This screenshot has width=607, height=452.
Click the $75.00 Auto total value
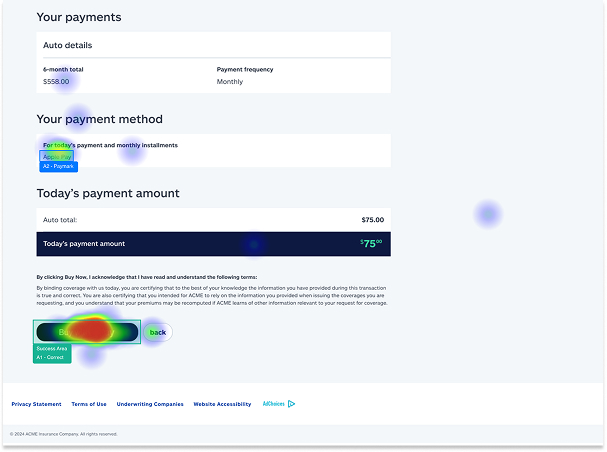pos(372,220)
